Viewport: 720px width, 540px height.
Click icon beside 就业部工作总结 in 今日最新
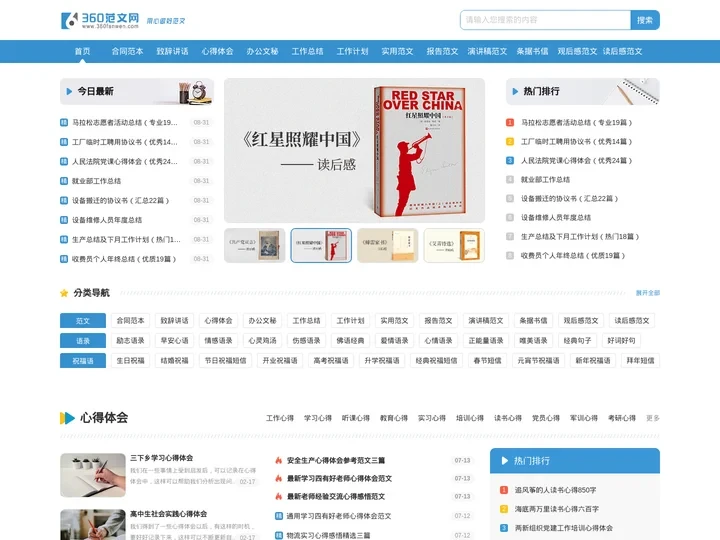64,181
